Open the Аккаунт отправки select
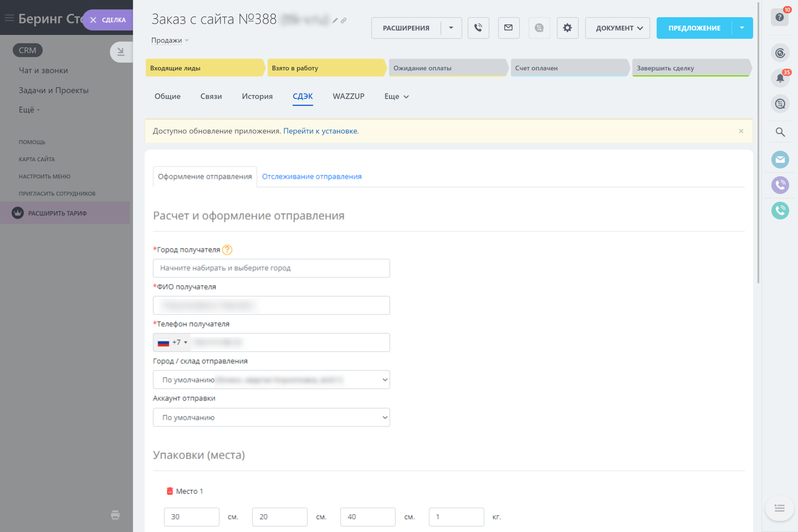This screenshot has width=798, height=532. pos(272,417)
